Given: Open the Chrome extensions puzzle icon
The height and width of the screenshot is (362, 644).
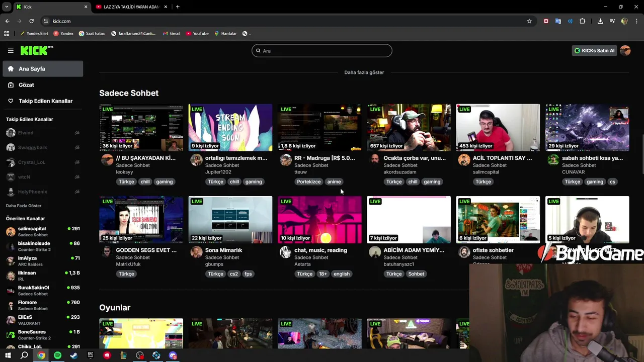Looking at the screenshot, I should (x=583, y=21).
